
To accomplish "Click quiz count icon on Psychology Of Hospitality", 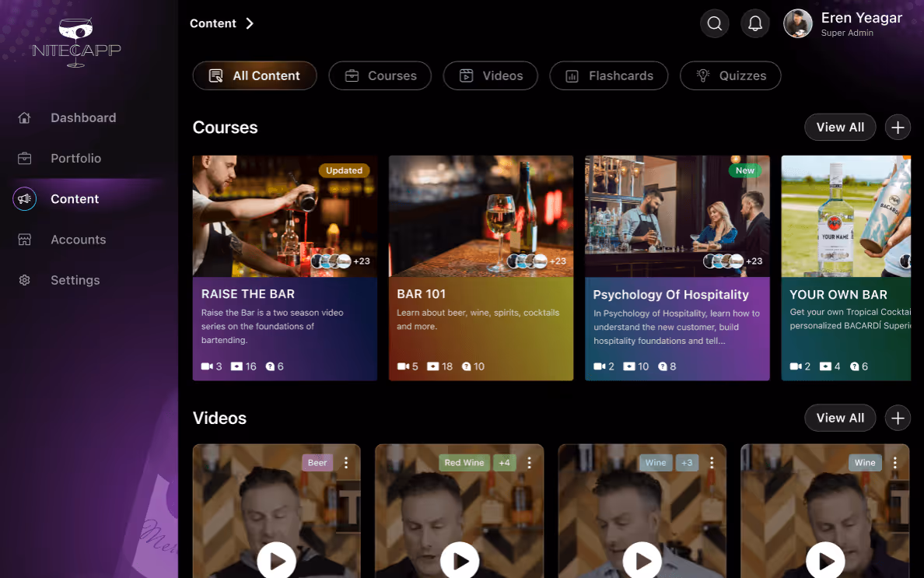I will [663, 366].
